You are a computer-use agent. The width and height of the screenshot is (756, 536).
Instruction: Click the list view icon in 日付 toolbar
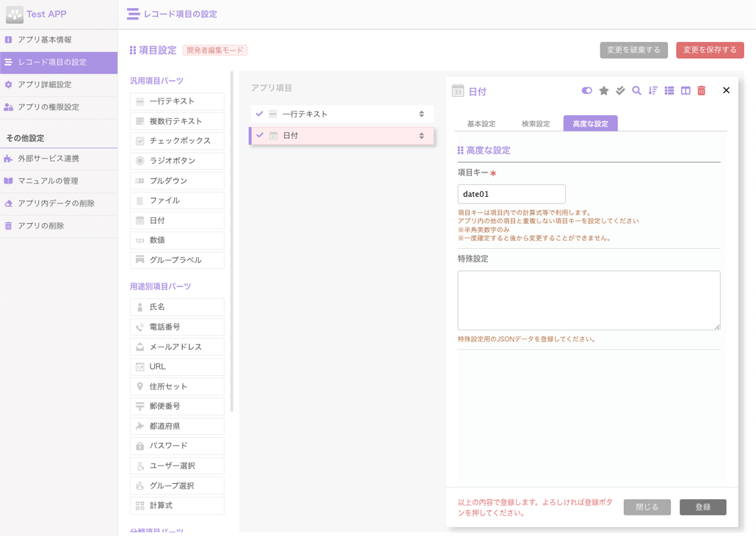669,90
